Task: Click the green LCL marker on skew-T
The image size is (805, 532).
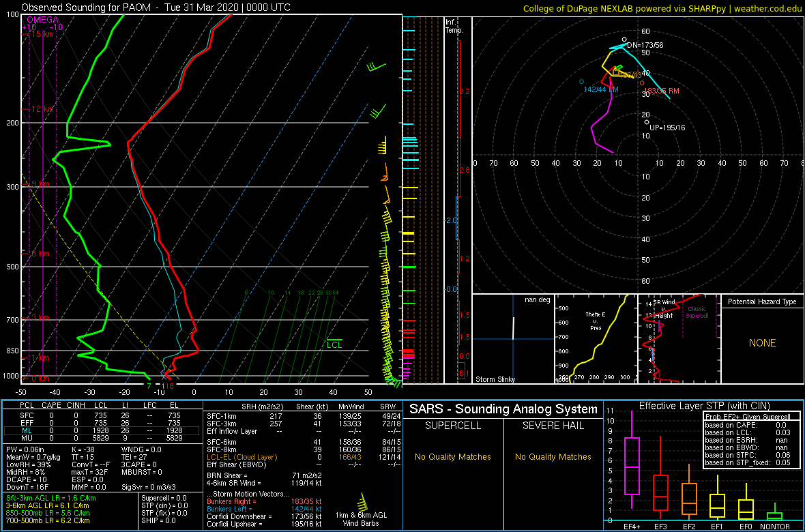Action: pos(335,343)
